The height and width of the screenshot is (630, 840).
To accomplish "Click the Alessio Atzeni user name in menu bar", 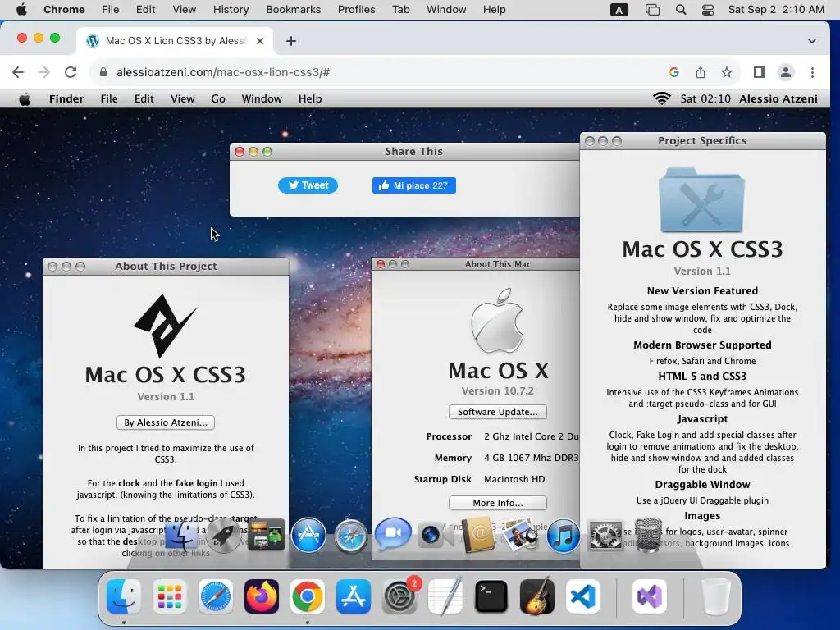I will pyautogui.click(x=778, y=99).
